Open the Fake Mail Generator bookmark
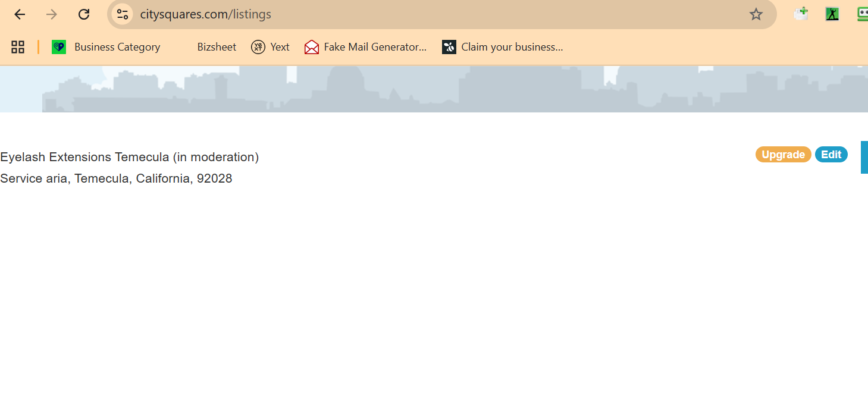The width and height of the screenshot is (868, 417). (x=365, y=47)
